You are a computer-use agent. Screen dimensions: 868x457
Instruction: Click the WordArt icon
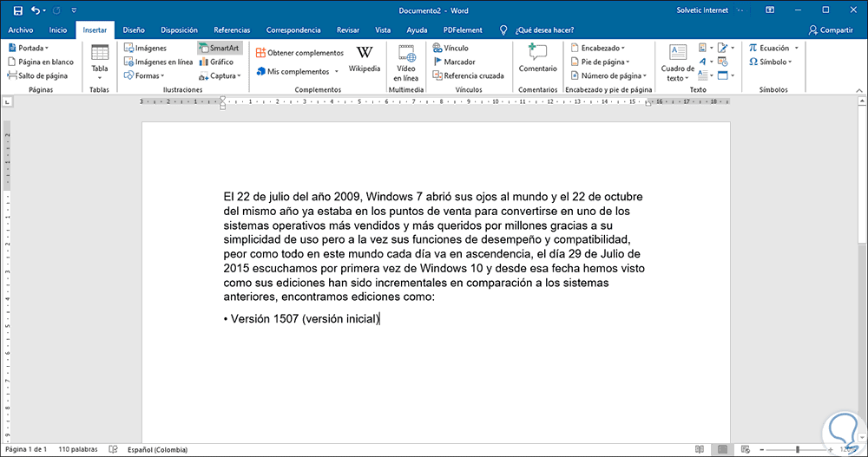click(702, 62)
